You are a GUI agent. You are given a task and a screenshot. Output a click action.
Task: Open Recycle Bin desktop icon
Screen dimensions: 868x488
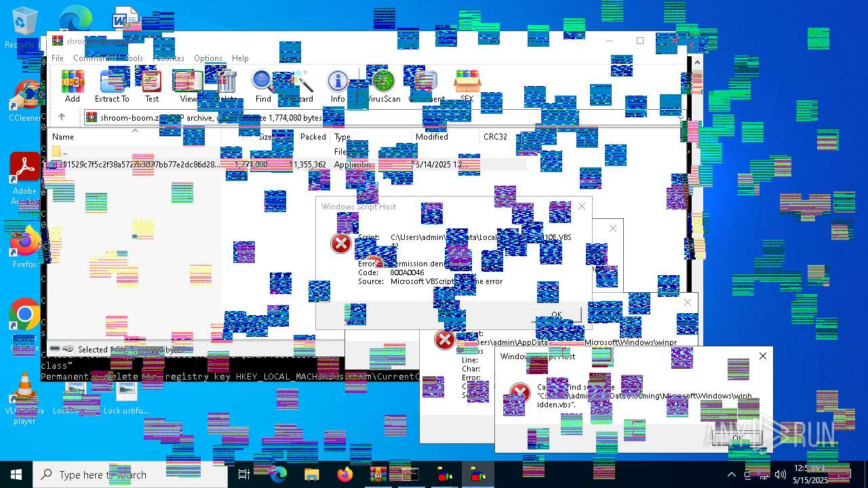coord(25,28)
